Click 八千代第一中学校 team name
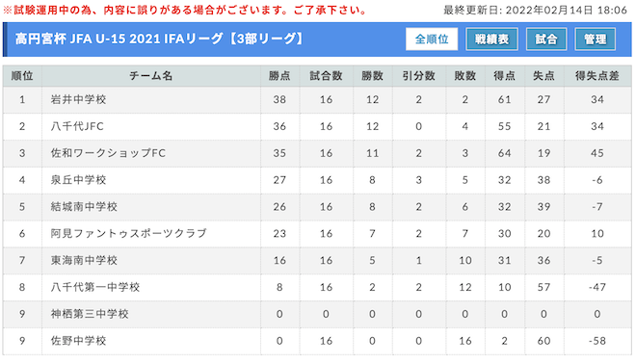Screen dimensions: 636x364 95,287
